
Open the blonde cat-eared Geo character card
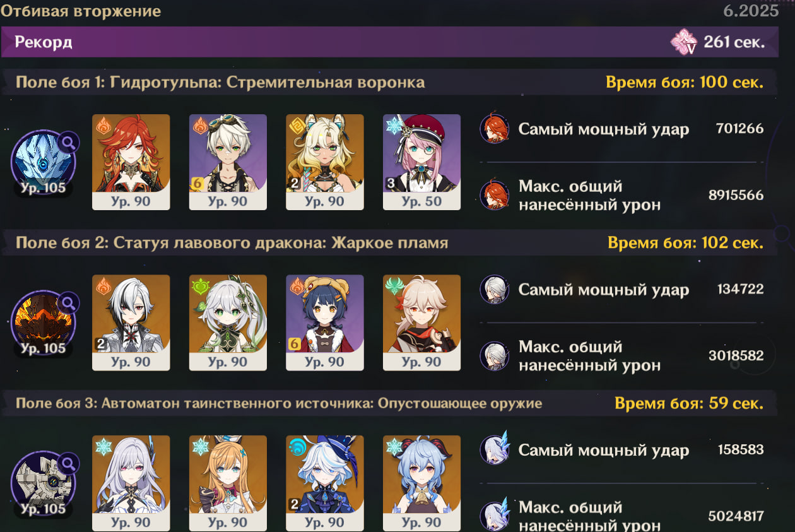tap(325, 162)
